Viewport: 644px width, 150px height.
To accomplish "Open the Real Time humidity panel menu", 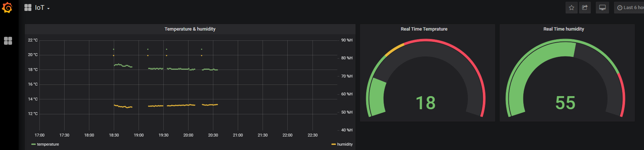I will (564, 29).
